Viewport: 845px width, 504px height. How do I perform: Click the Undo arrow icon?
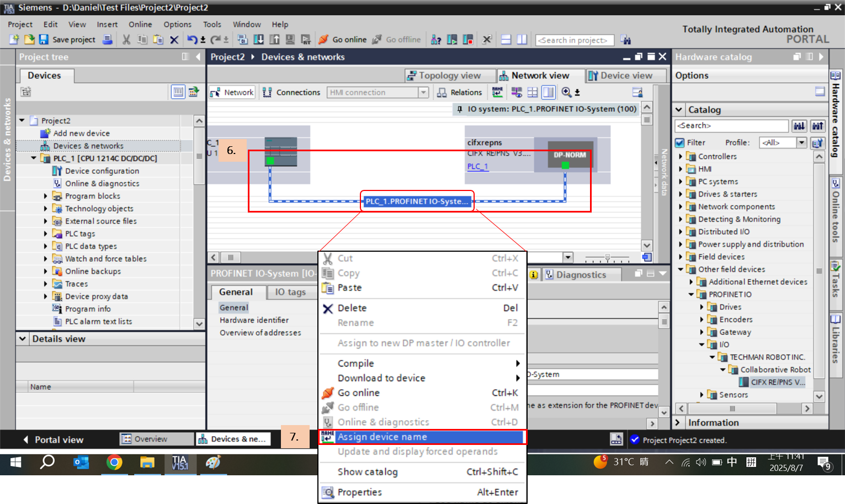coord(192,40)
